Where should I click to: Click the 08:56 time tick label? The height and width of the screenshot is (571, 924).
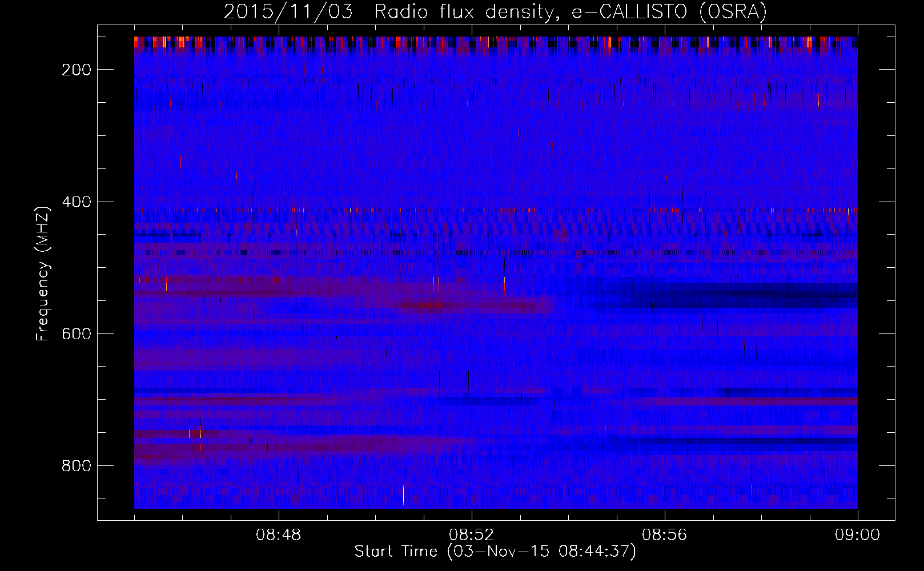(x=665, y=535)
